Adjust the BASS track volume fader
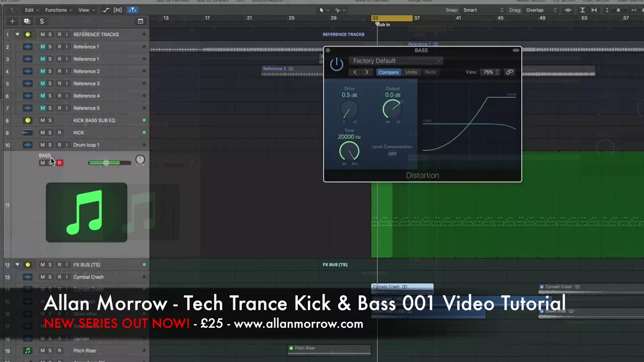This screenshot has width=644, height=362. coord(106,163)
